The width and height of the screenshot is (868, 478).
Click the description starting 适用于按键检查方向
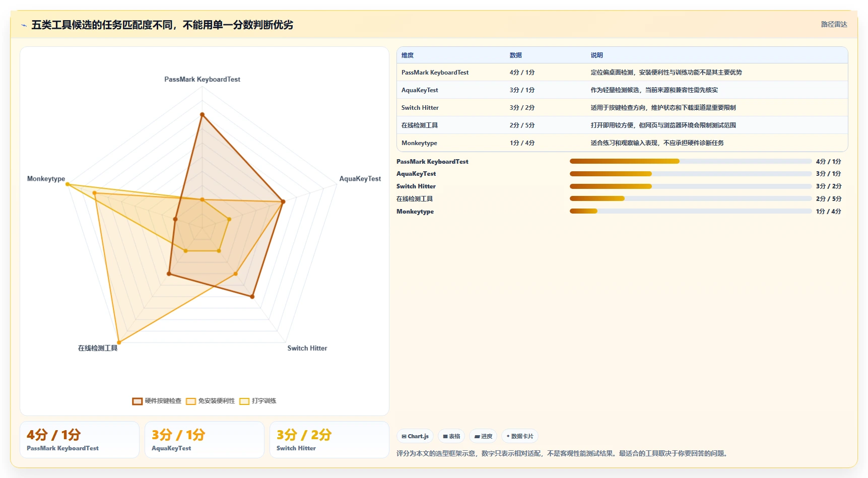coord(663,108)
